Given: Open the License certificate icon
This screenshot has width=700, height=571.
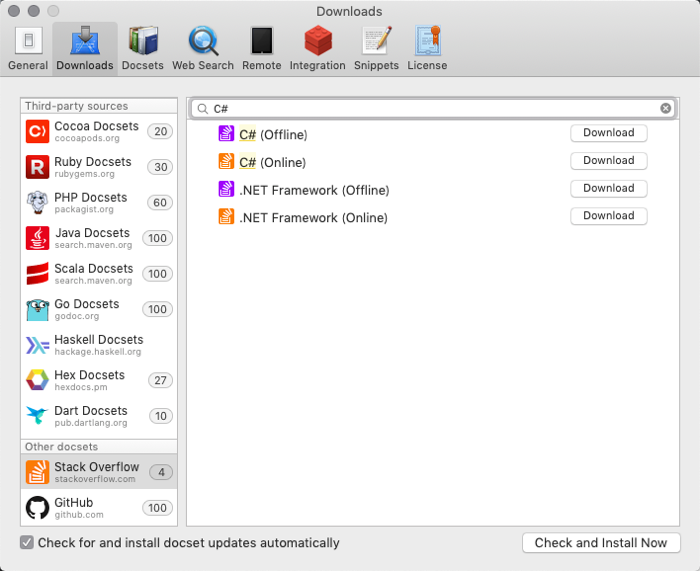Looking at the screenshot, I should [x=428, y=41].
